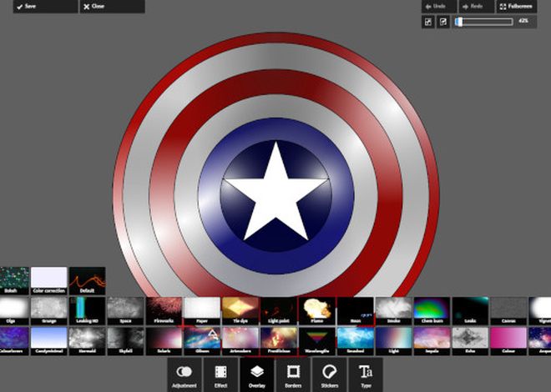
Task: Save the edited shield image
Action: pos(45,7)
